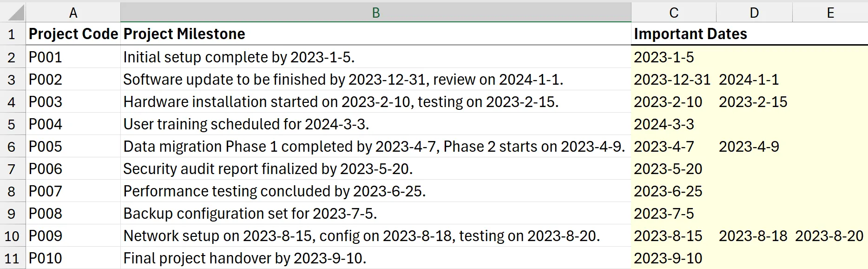This screenshot has height=269, width=868.
Task: Select column B header
Action: [375, 13]
